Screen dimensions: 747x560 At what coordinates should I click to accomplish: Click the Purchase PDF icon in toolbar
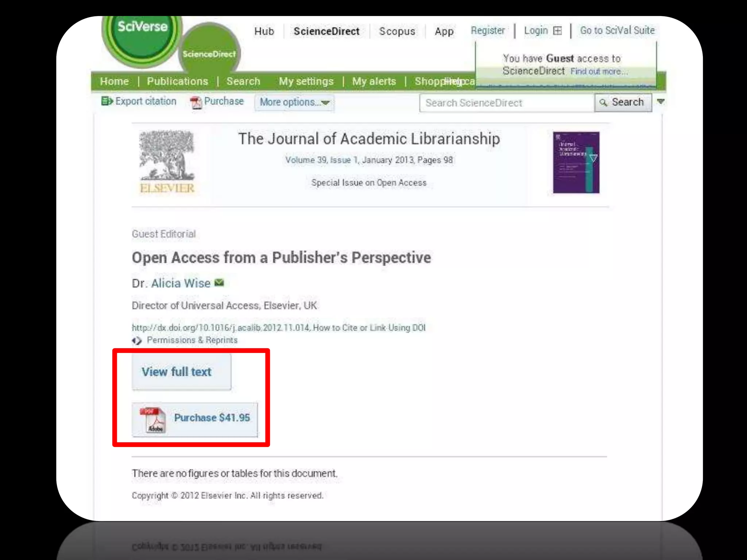[x=196, y=102]
